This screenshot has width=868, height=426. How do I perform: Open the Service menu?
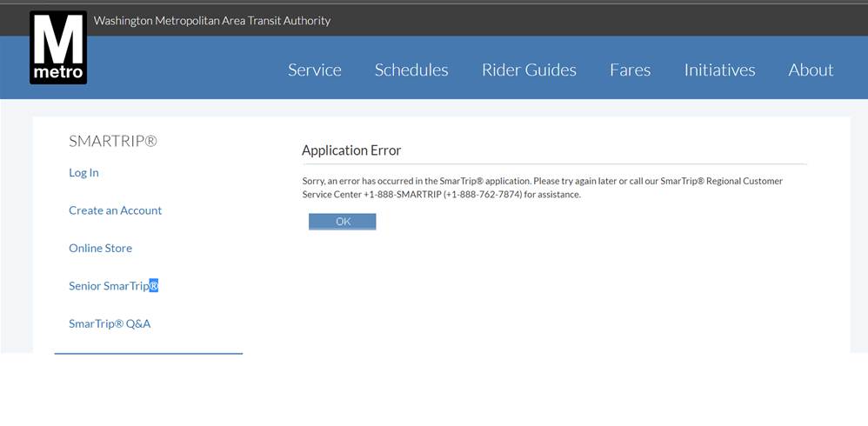[314, 70]
